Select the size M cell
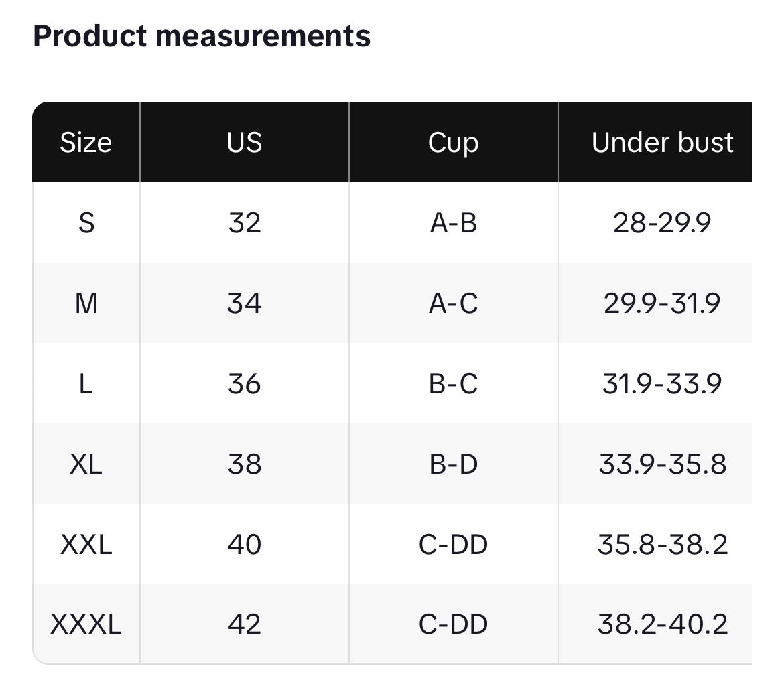This screenshot has height=684, width=784. tap(86, 303)
